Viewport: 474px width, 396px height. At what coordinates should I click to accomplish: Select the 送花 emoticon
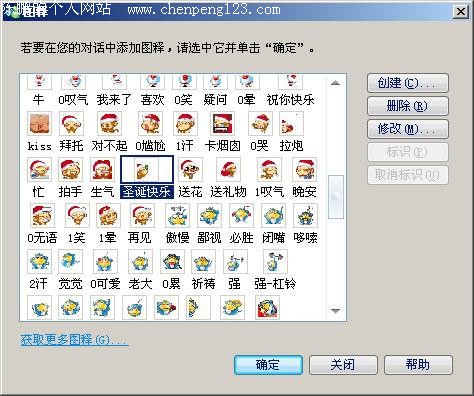point(190,169)
